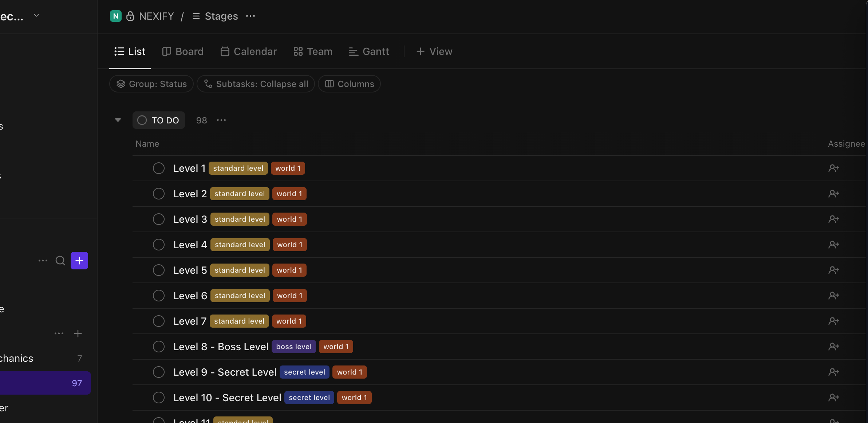
Task: Click the purple plus create button
Action: tap(79, 261)
